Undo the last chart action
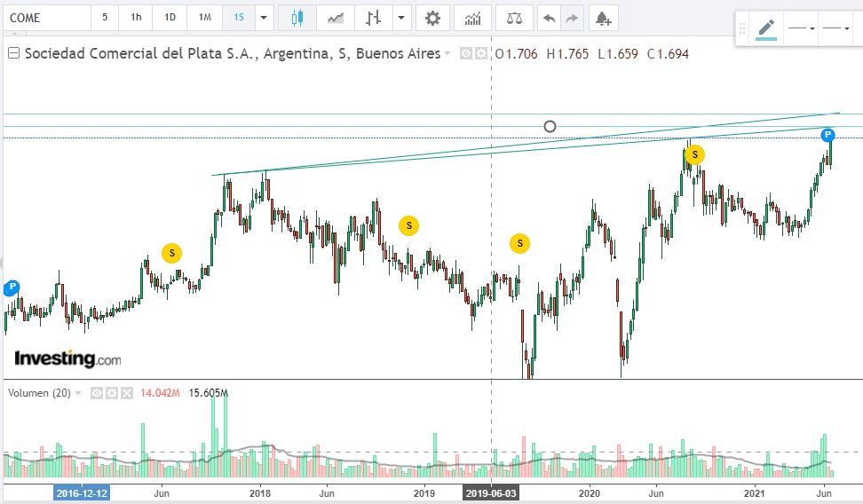The height and width of the screenshot is (504, 863). click(550, 18)
